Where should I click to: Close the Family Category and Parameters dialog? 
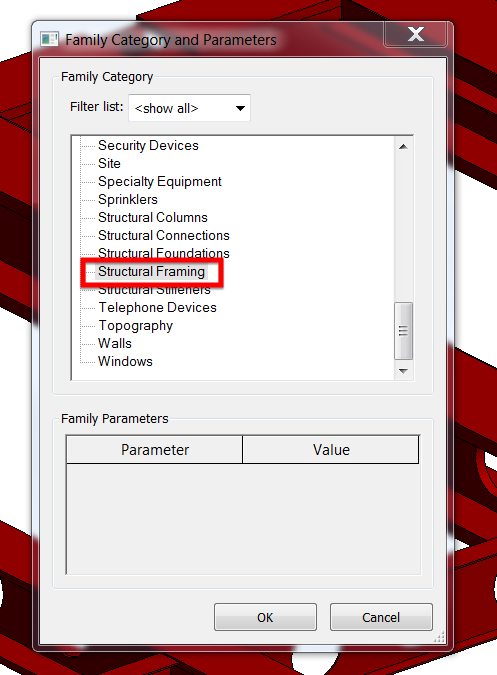pyautogui.click(x=416, y=34)
